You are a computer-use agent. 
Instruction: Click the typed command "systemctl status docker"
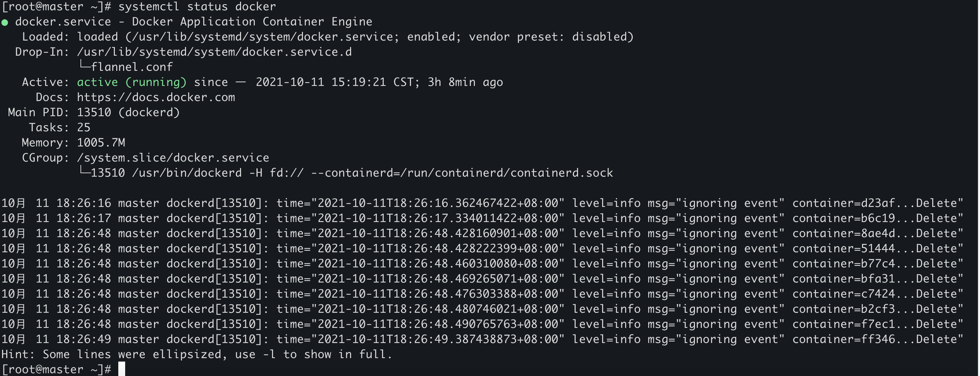pos(197,7)
